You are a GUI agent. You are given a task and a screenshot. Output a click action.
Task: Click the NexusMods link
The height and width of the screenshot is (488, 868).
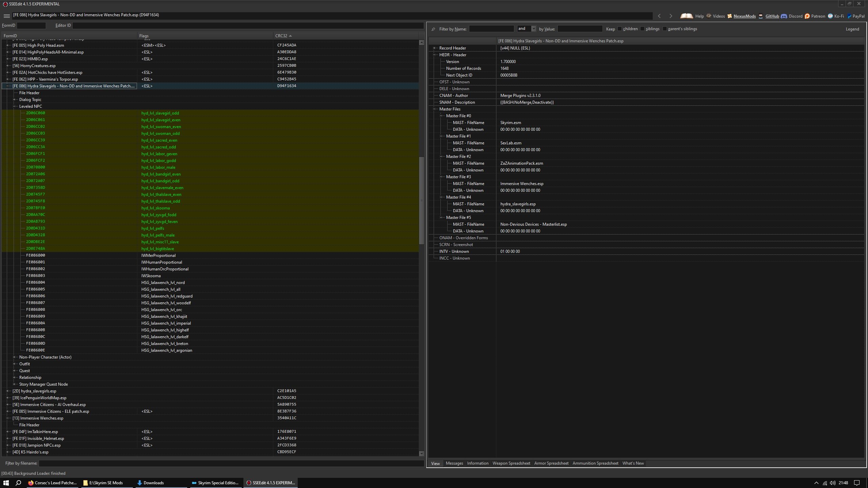pos(744,16)
